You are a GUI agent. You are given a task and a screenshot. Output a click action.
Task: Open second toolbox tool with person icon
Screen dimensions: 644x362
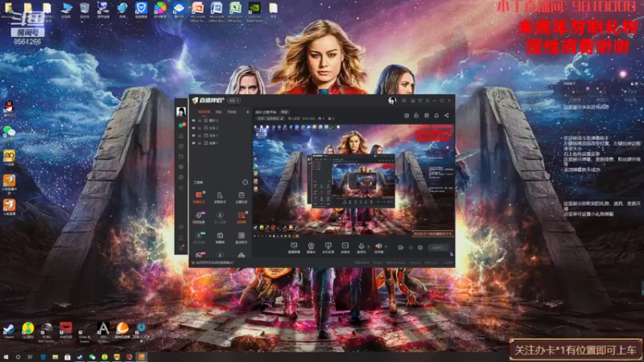(220, 197)
